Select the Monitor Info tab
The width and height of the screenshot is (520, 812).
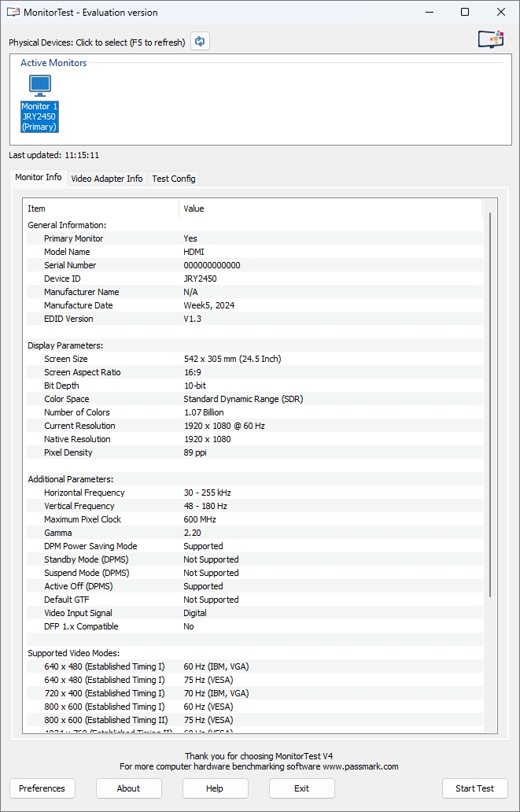39,178
